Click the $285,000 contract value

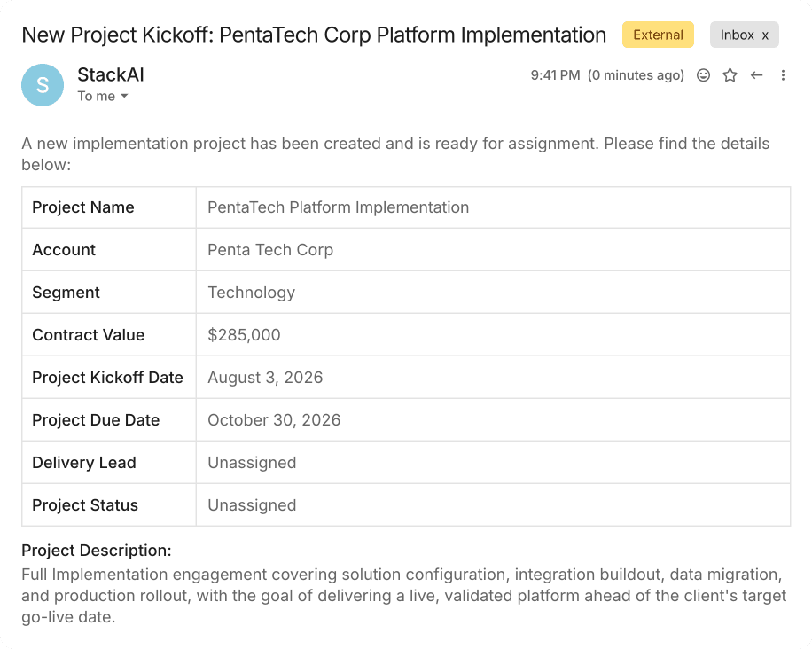click(x=244, y=334)
